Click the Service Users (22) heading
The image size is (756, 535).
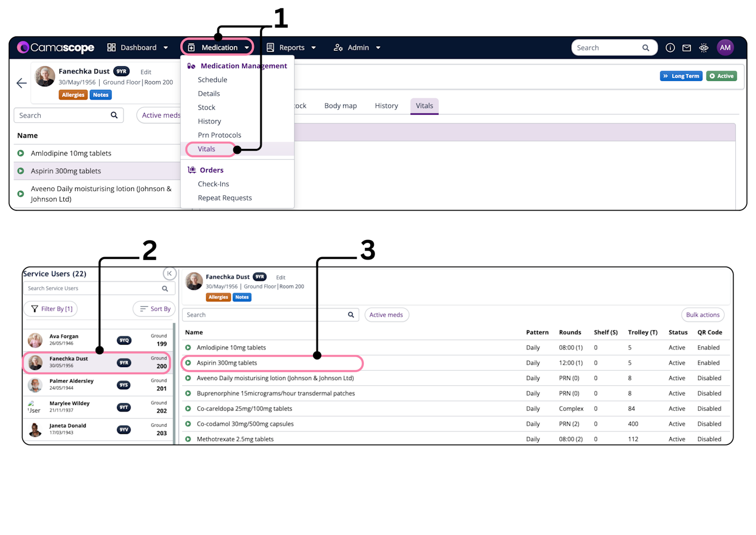[55, 274]
